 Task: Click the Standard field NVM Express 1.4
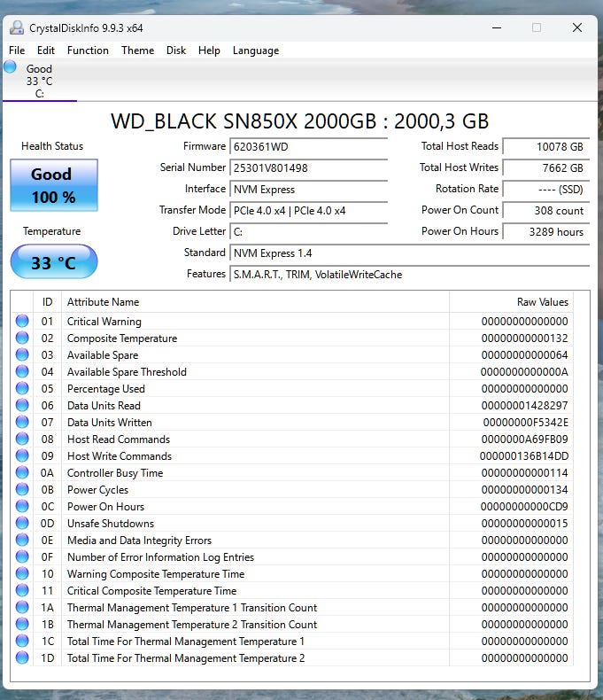click(x=409, y=253)
